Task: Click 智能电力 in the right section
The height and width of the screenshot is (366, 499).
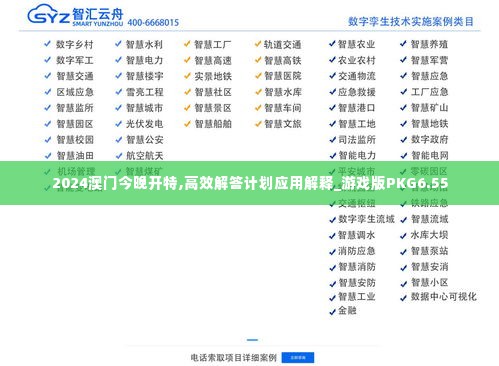Action: click(357, 156)
